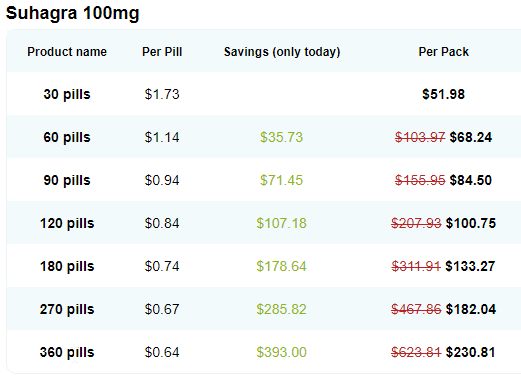Click the $393.00 savings amount

coord(282,352)
